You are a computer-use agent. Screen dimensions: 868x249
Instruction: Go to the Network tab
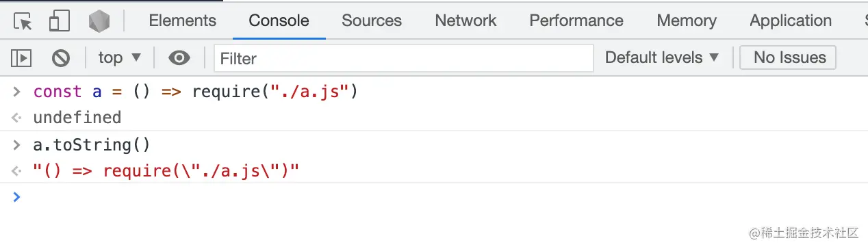coord(465,21)
